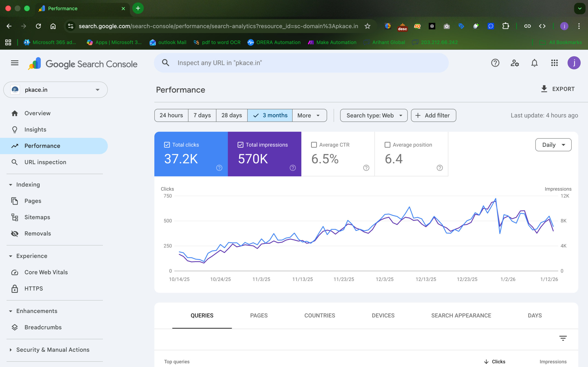Uncheck the Total clicks metric
588x367 pixels.
pos(167,145)
